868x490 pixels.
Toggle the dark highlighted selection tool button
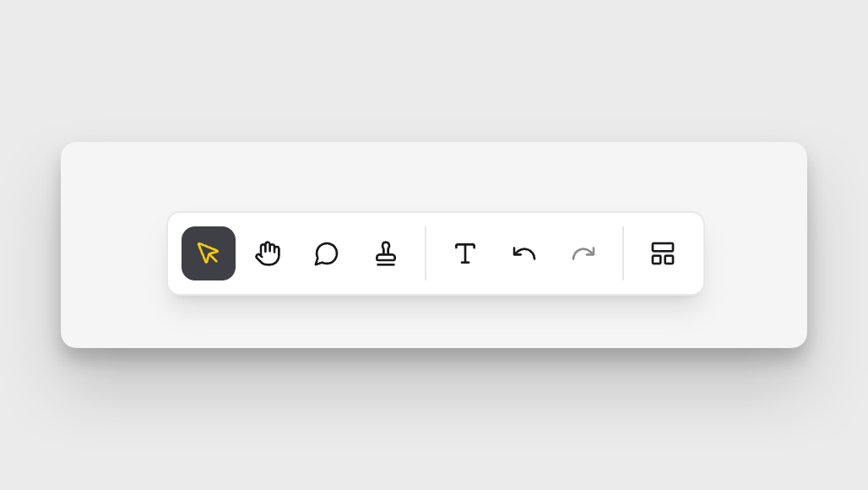pyautogui.click(x=209, y=253)
